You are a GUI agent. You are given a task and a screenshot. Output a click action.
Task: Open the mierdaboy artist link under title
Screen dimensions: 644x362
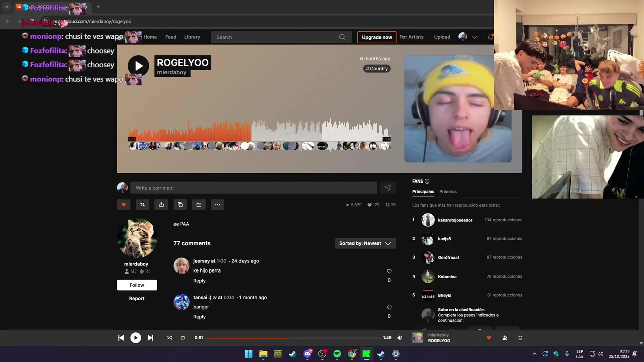(172, 73)
